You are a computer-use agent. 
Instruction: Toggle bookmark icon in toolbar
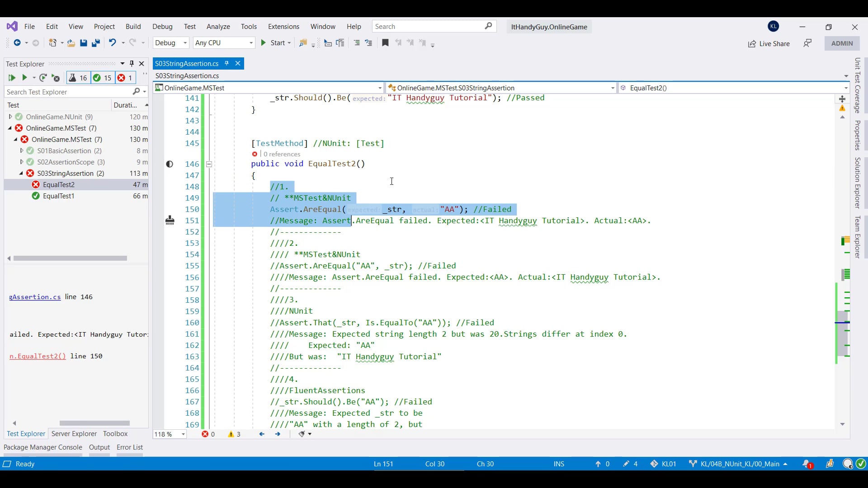385,43
